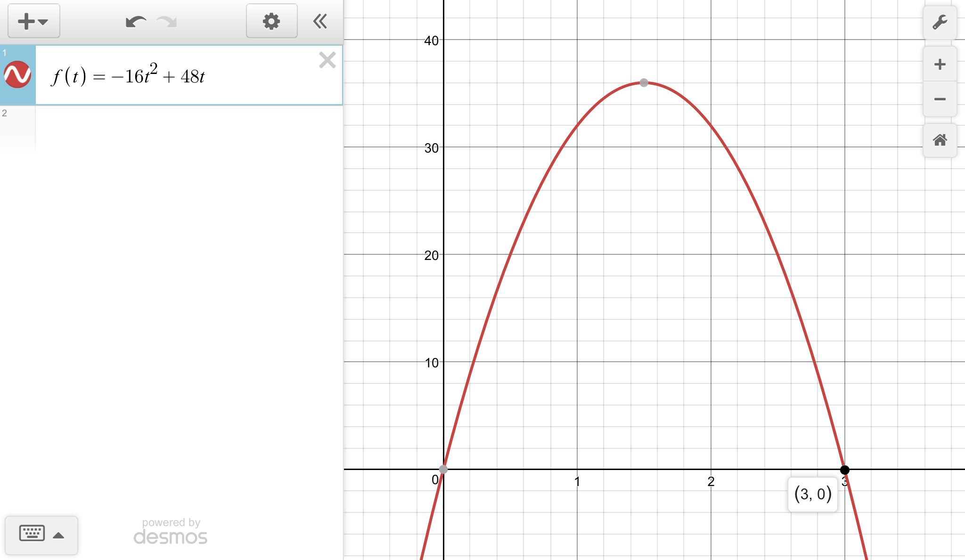Toggle visibility of f(t) expression
The width and height of the screenshot is (965, 560).
(x=17, y=75)
